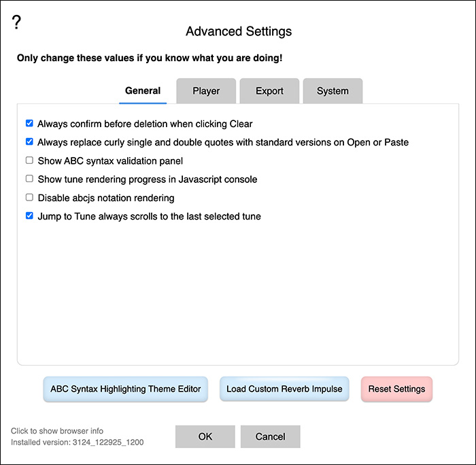The image size is (476, 465).
Task: Check Disable abcjs notation rendering
Action: point(29,198)
